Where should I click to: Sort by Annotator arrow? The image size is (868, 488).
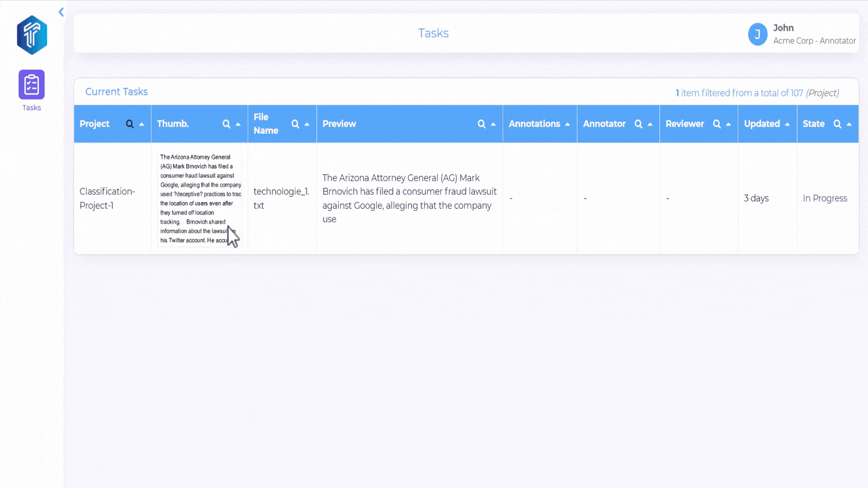tap(650, 124)
